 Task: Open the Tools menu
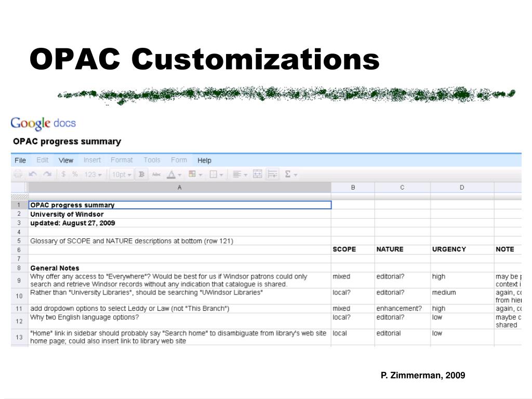(152, 160)
